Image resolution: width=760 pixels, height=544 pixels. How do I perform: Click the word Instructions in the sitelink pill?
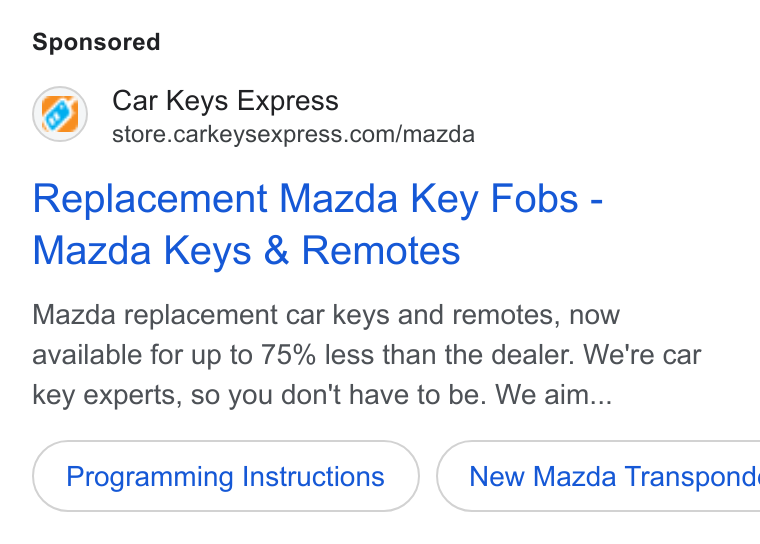(313, 476)
